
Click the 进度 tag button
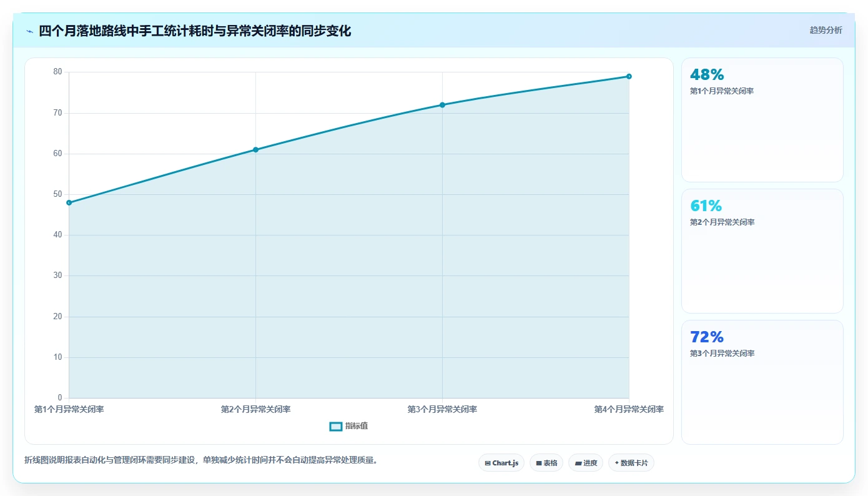[x=586, y=463]
